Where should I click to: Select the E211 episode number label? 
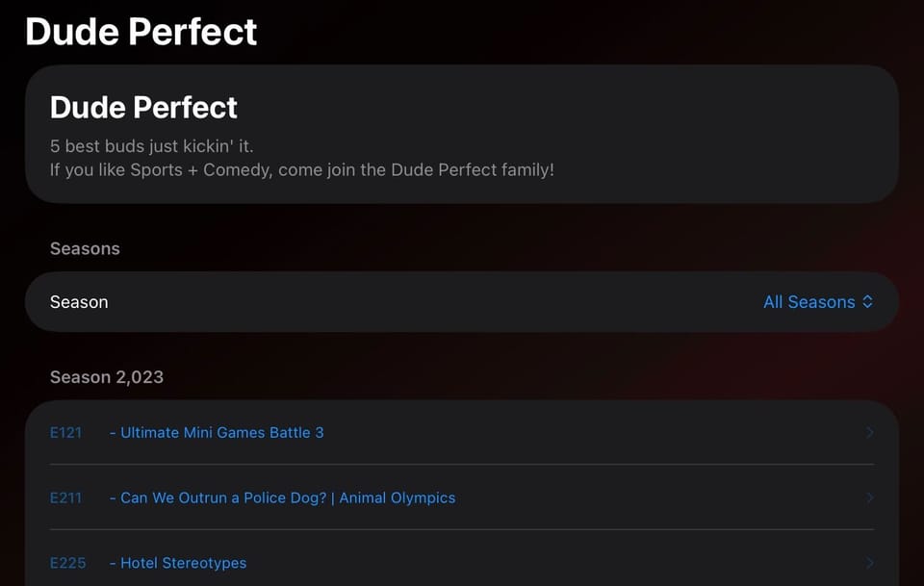click(66, 498)
